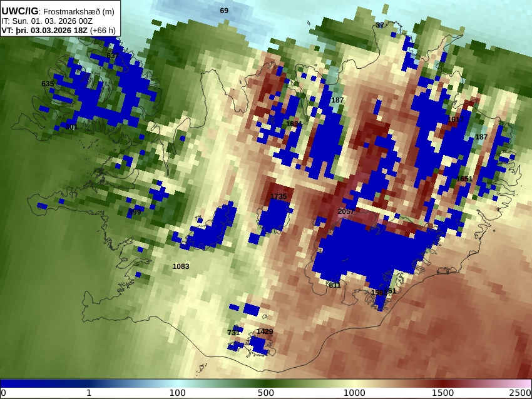The height and width of the screenshot is (399, 532).
Task: Select the initial time line 'IT: Sun. 01. 03. 2026 00Z'
Action: (x=47, y=21)
